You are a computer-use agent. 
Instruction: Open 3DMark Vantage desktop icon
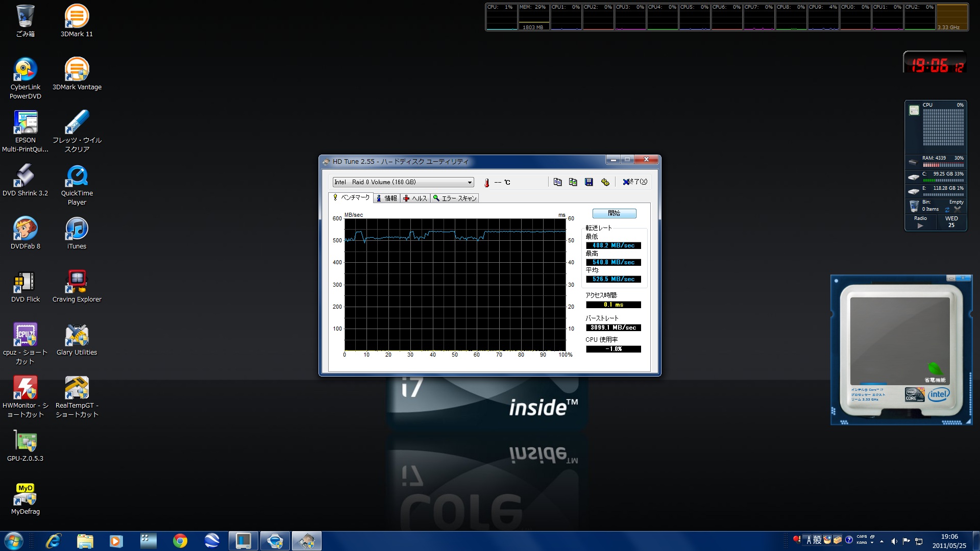[77, 70]
